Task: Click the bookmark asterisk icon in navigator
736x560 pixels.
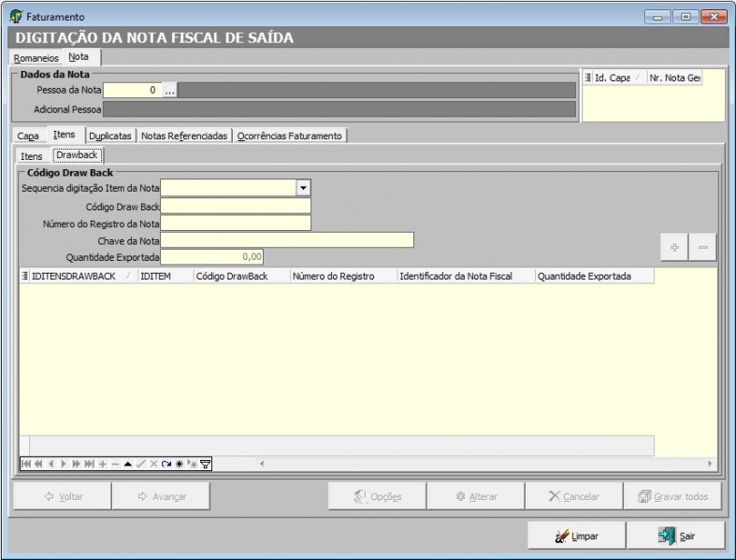Action: (x=180, y=464)
